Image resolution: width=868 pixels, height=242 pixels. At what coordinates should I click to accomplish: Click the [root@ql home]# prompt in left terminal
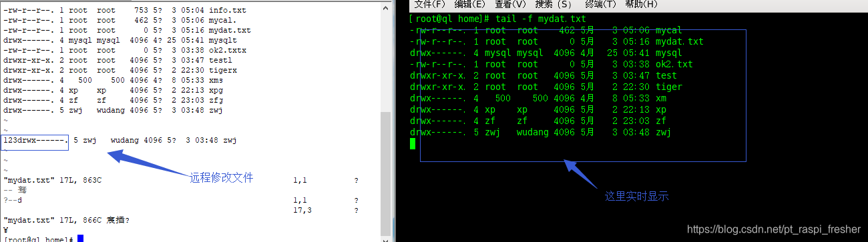38,239
